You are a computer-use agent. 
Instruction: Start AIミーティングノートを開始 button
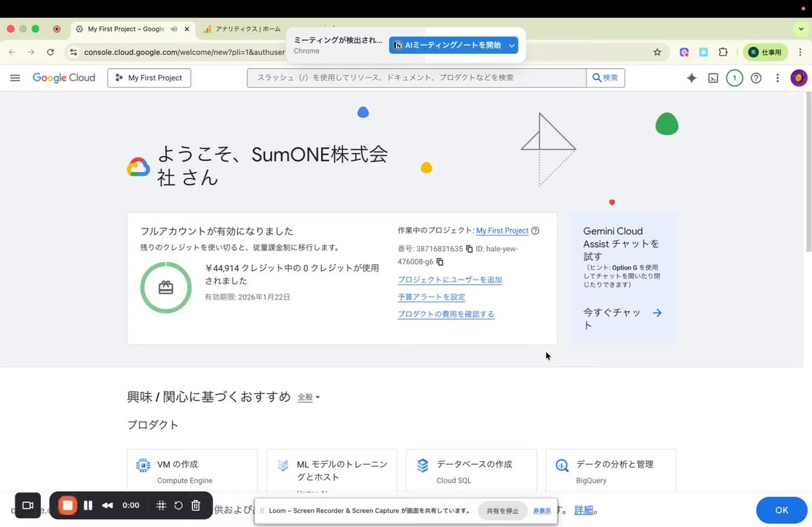[x=448, y=45]
